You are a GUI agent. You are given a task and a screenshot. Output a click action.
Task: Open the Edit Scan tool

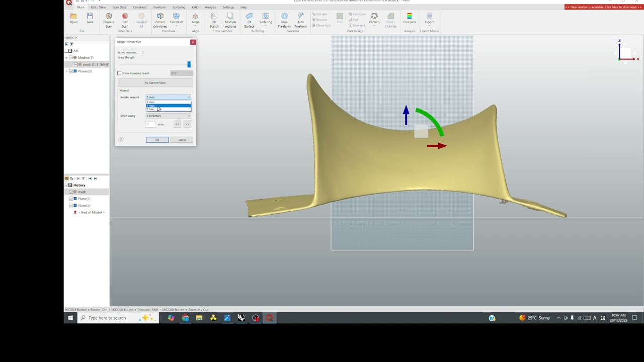coord(125,20)
